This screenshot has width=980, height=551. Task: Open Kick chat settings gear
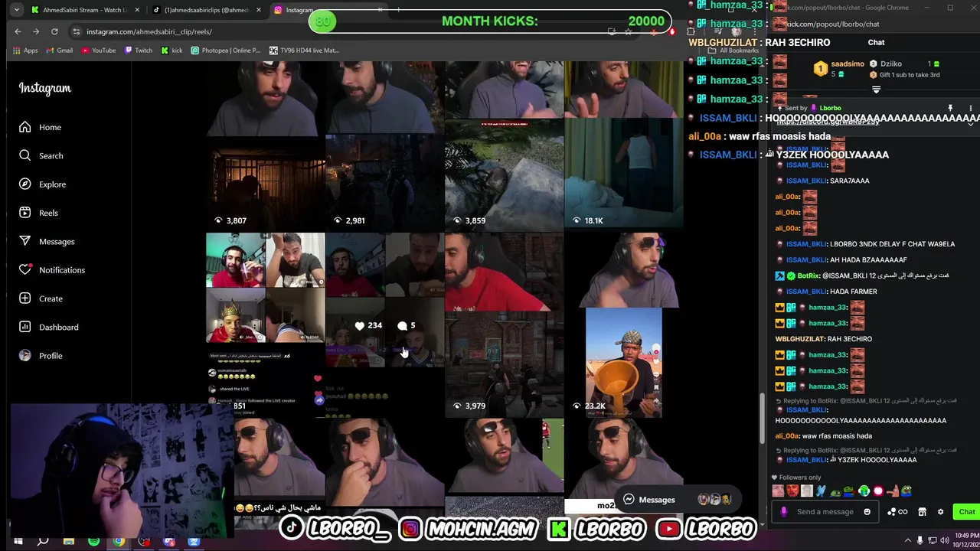click(x=940, y=512)
